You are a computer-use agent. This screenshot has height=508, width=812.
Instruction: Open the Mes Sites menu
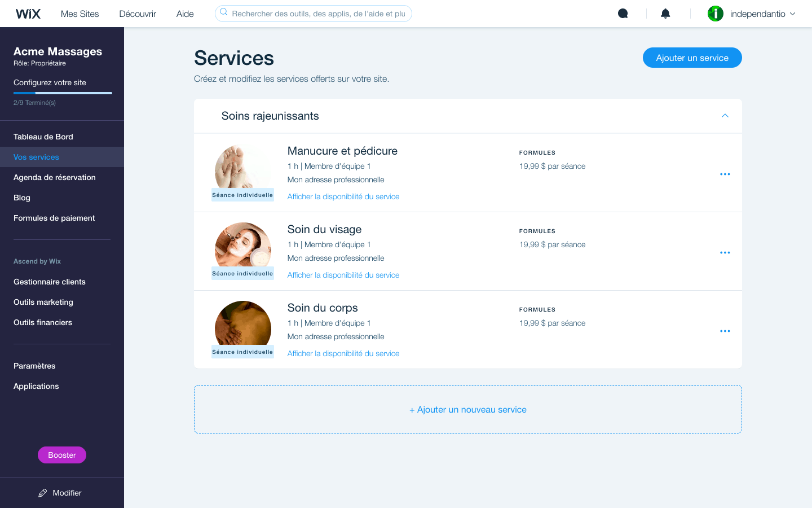tap(80, 14)
